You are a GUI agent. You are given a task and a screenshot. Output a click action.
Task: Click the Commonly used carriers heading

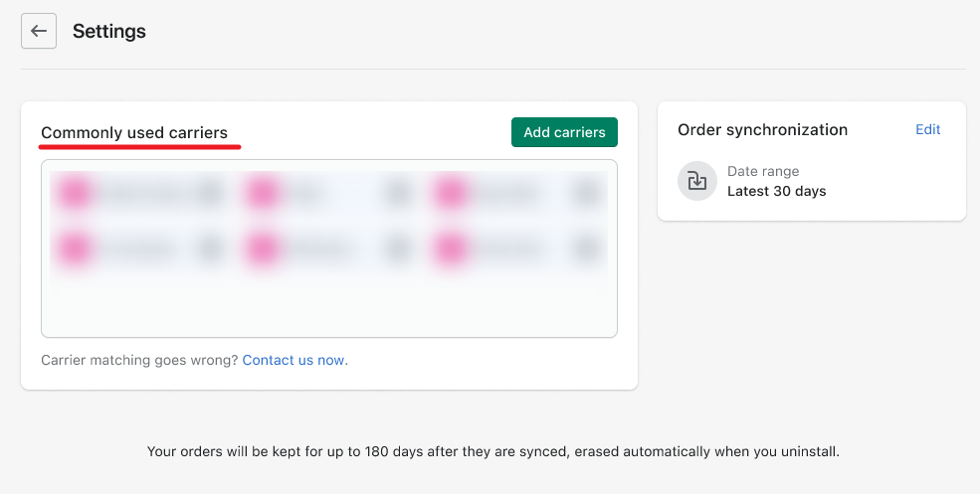click(134, 132)
